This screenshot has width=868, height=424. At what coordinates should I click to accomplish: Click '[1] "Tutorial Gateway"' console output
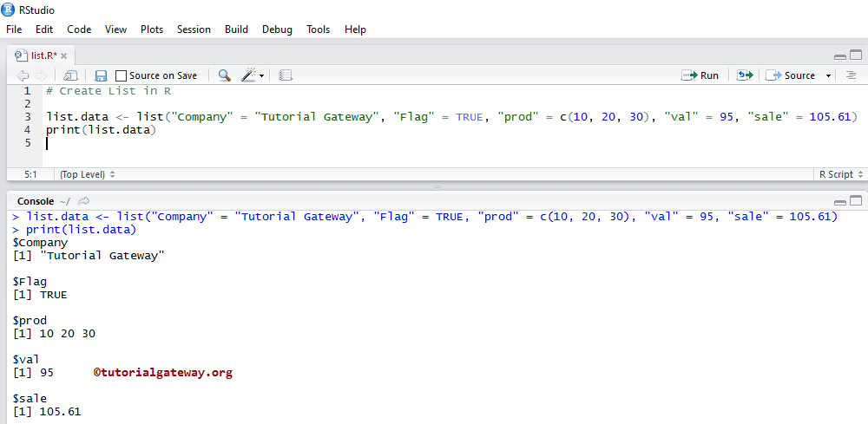tap(89, 256)
